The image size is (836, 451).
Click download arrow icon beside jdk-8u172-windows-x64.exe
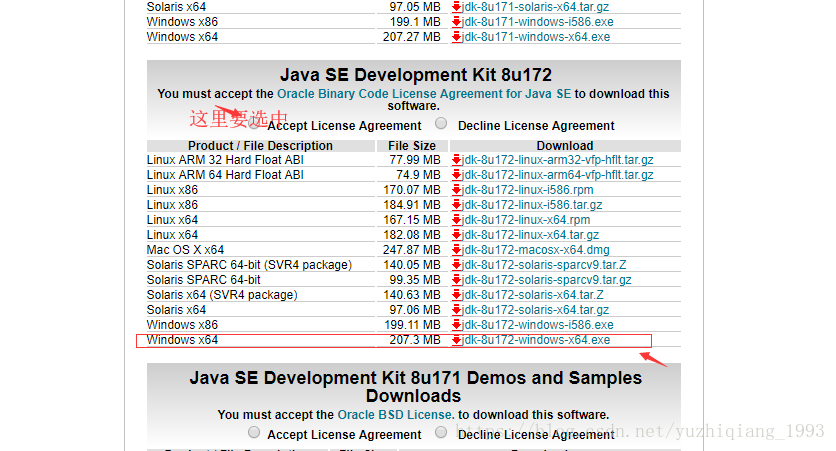pyautogui.click(x=456, y=340)
